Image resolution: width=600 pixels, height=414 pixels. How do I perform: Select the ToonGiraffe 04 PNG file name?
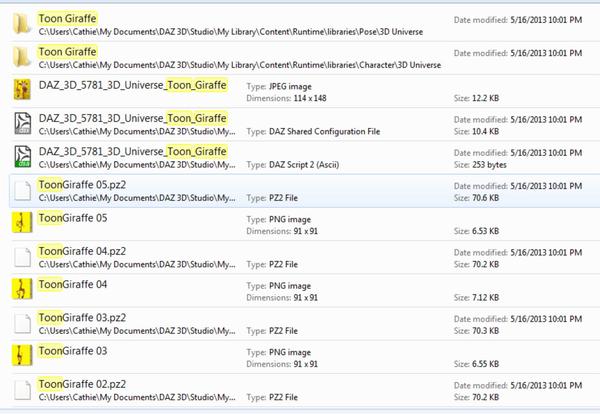73,285
